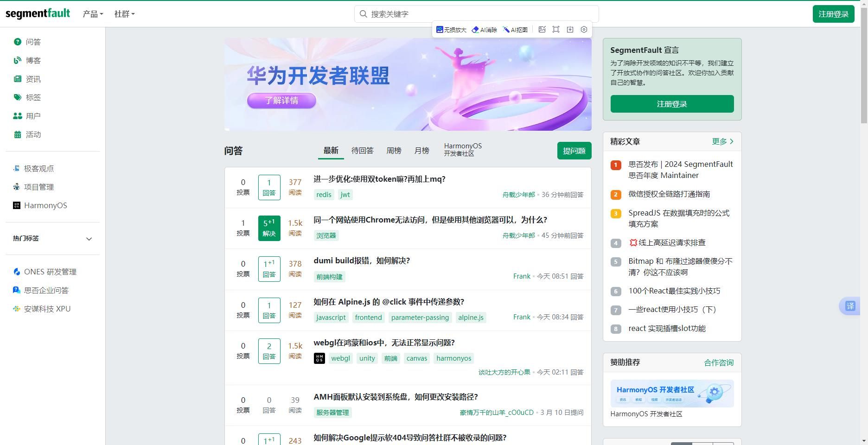
Task: Switch to the 最新 tab
Action: click(331, 151)
